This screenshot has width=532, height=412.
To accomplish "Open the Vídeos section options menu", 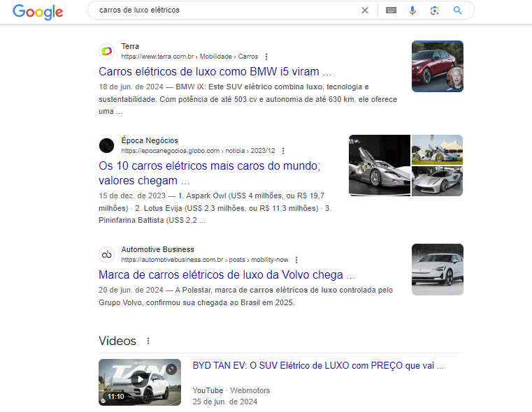I will coord(148,341).
